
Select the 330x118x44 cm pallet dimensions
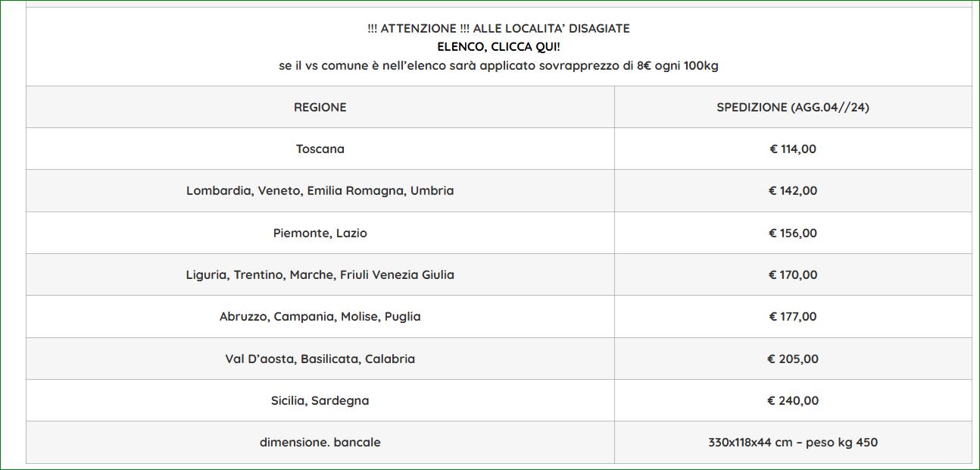pos(751,442)
